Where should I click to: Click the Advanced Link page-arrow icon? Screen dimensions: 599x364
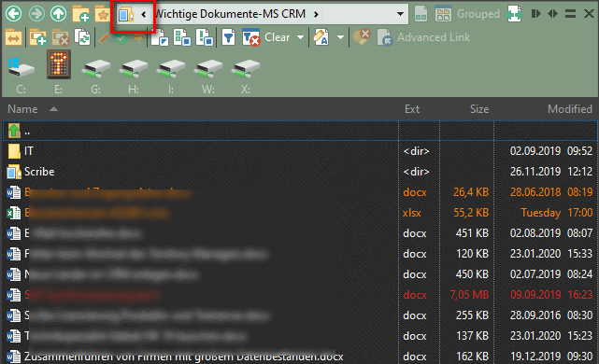[x=385, y=37]
